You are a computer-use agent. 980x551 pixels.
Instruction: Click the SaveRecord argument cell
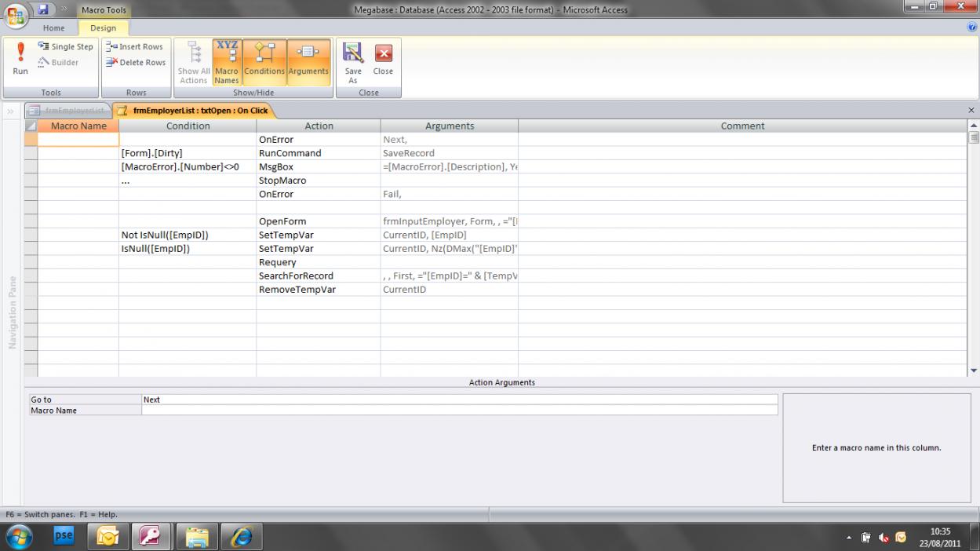tap(450, 153)
